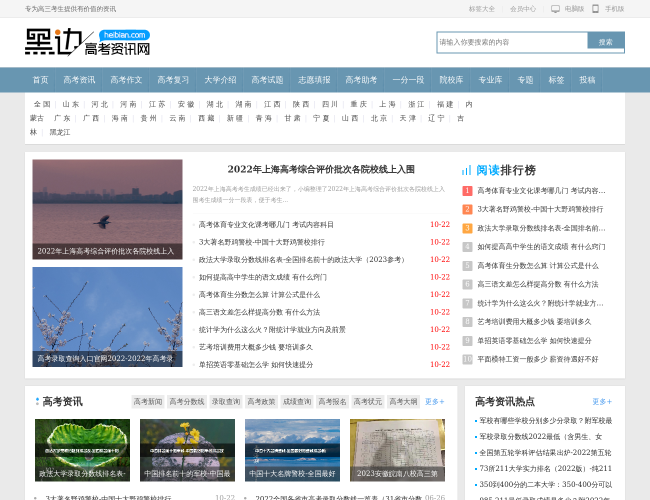Click the 黑边 高考资讯网 site logo
This screenshot has width=650, height=500.
(87, 42)
